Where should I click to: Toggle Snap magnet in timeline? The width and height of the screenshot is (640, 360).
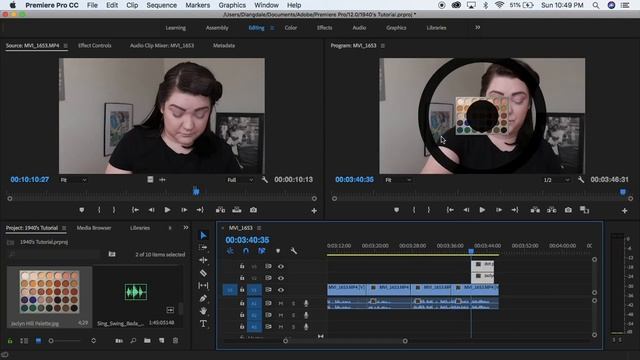(246, 251)
